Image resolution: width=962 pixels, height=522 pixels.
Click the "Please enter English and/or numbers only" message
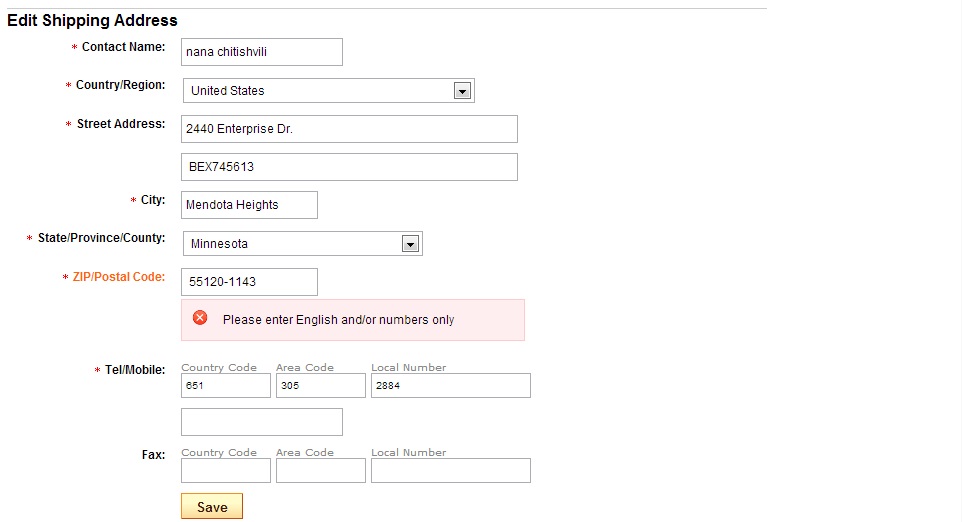click(x=338, y=320)
